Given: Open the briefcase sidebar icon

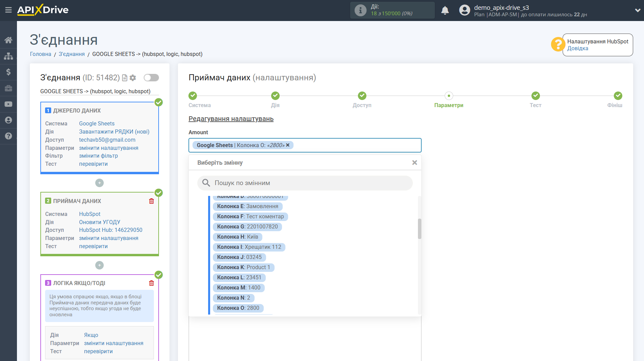Looking at the screenshot, I should pyautogui.click(x=8, y=88).
